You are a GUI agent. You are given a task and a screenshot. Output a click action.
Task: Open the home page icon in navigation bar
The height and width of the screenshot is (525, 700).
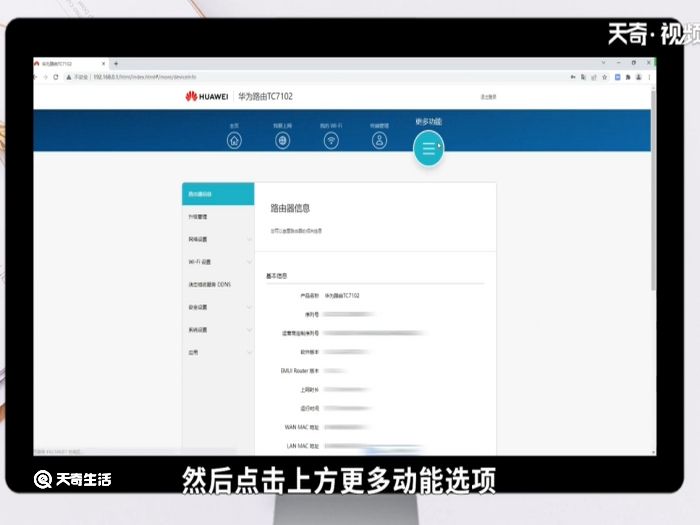pyautogui.click(x=234, y=141)
